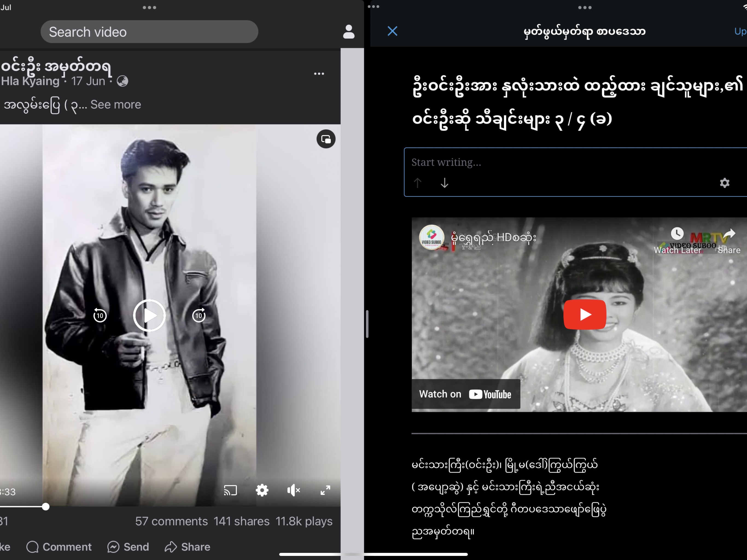Rewind video 10 seconds
Image resolution: width=747 pixels, height=560 pixels.
pos(100,316)
